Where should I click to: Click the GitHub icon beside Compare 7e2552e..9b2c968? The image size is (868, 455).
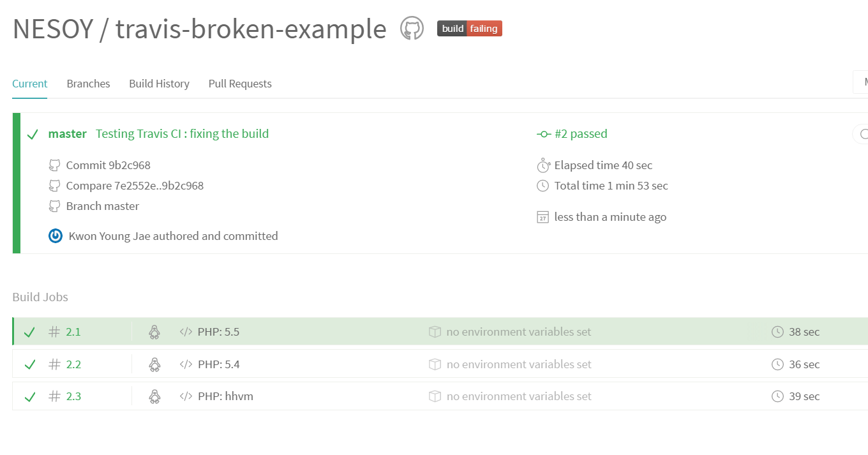[55, 186]
